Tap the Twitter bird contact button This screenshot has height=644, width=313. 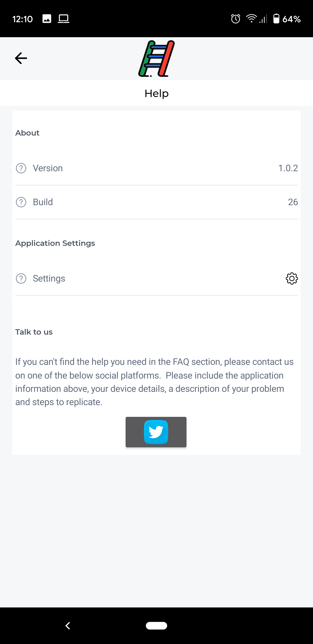[156, 432]
